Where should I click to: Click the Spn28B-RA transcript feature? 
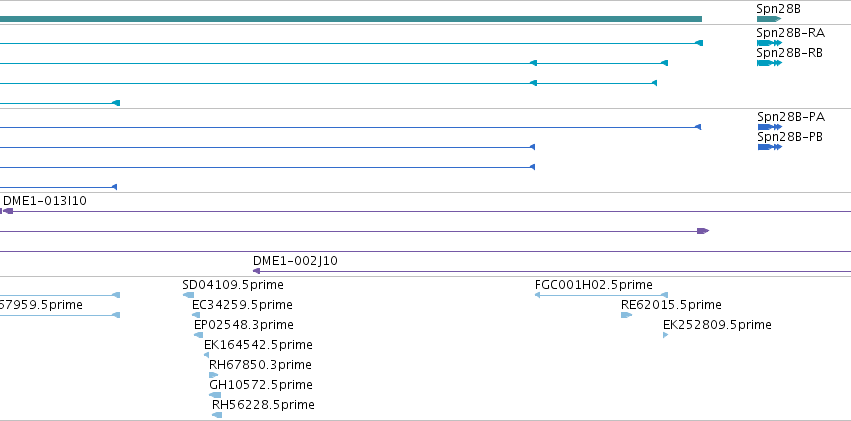coord(769,43)
